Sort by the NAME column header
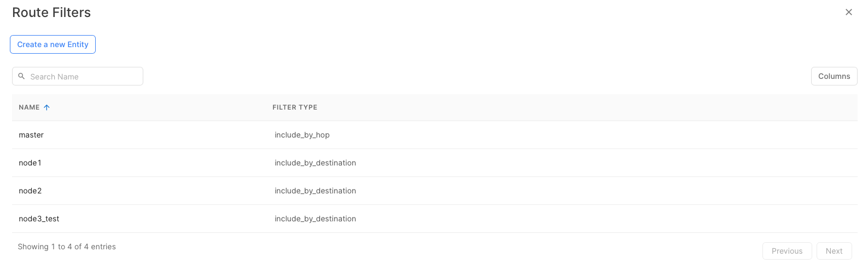Image resolution: width=868 pixels, height=263 pixels. (30, 107)
